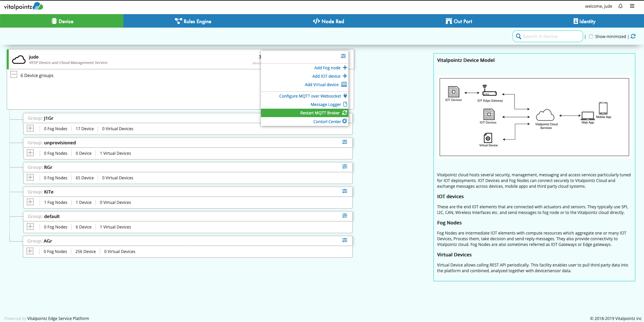Click the document icon beside Message Logger
The height and width of the screenshot is (322, 644).
coord(345,104)
